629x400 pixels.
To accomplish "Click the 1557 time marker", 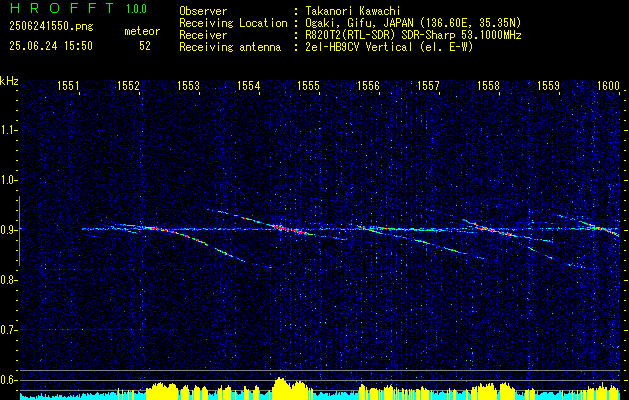I will click(x=428, y=85).
